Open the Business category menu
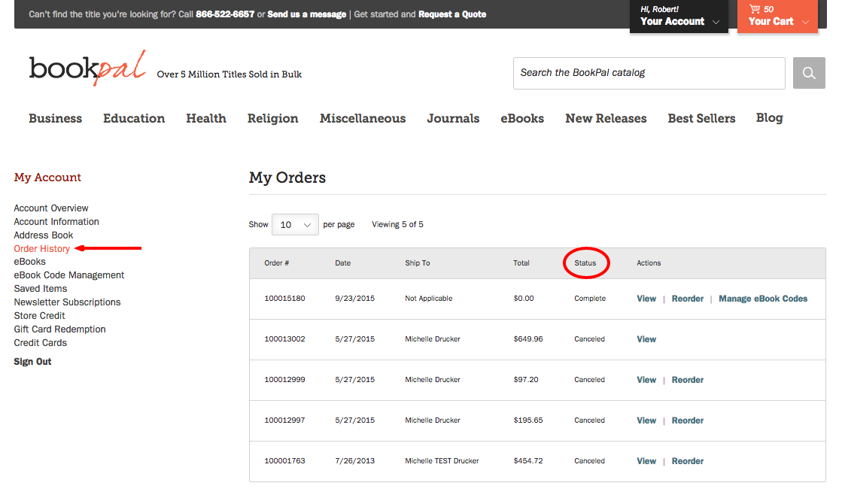Image resolution: width=845 pixels, height=504 pixels. click(56, 119)
